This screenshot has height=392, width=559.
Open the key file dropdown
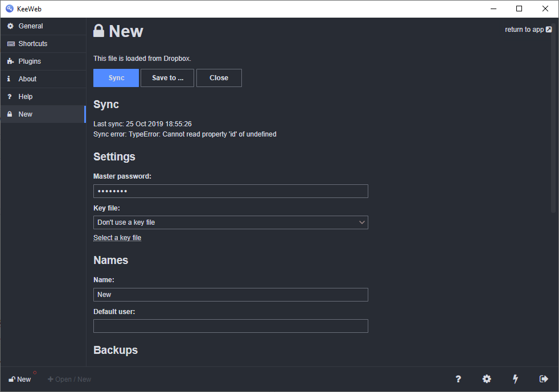click(231, 222)
